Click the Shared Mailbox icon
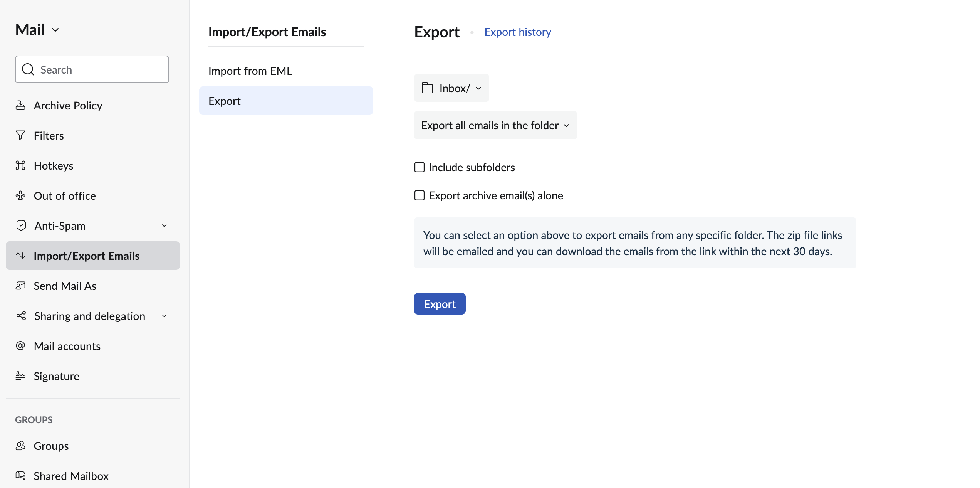 [21, 476]
